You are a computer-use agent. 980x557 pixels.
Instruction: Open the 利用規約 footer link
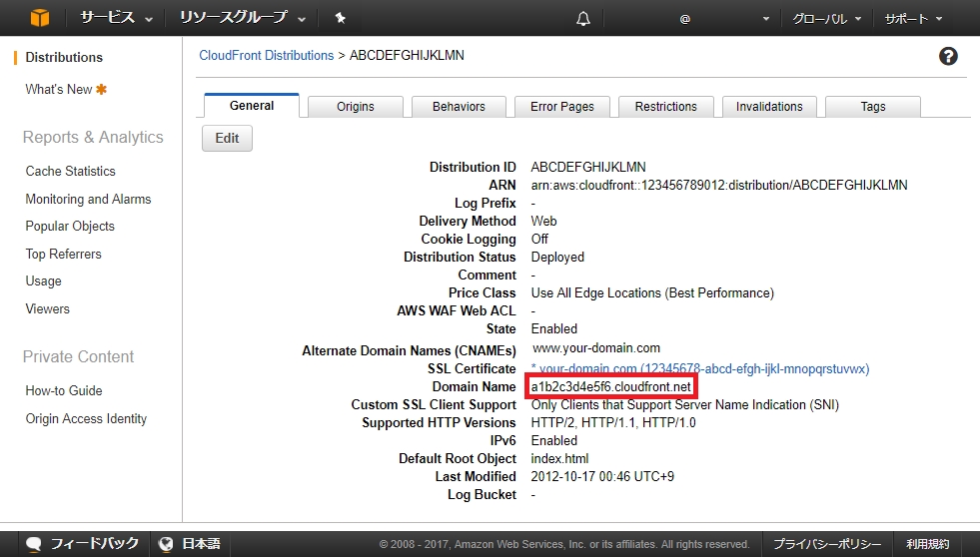927,544
